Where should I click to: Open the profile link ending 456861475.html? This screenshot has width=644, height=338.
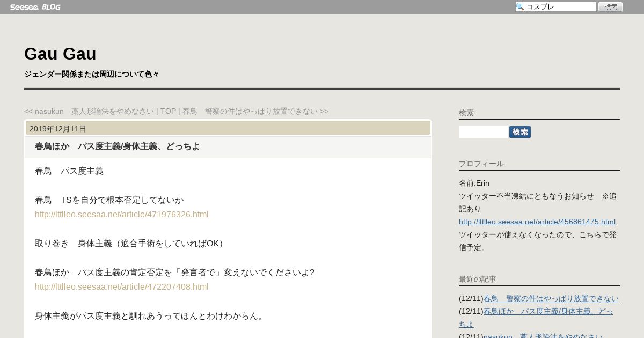[537, 222]
